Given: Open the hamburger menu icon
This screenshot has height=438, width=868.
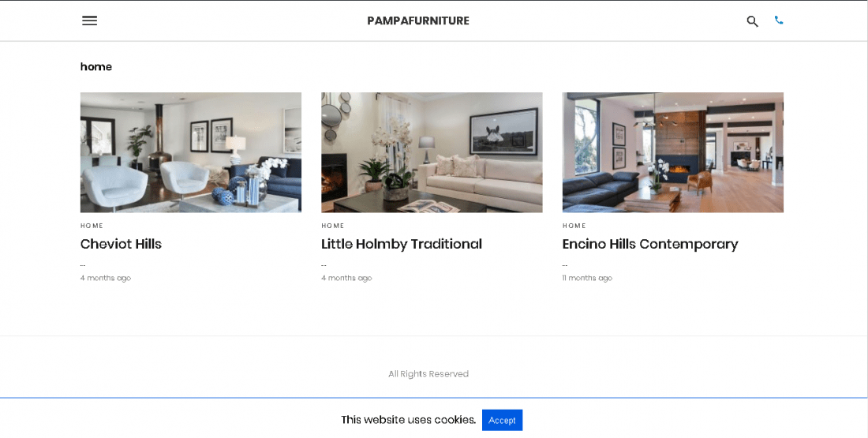Looking at the screenshot, I should pos(89,21).
